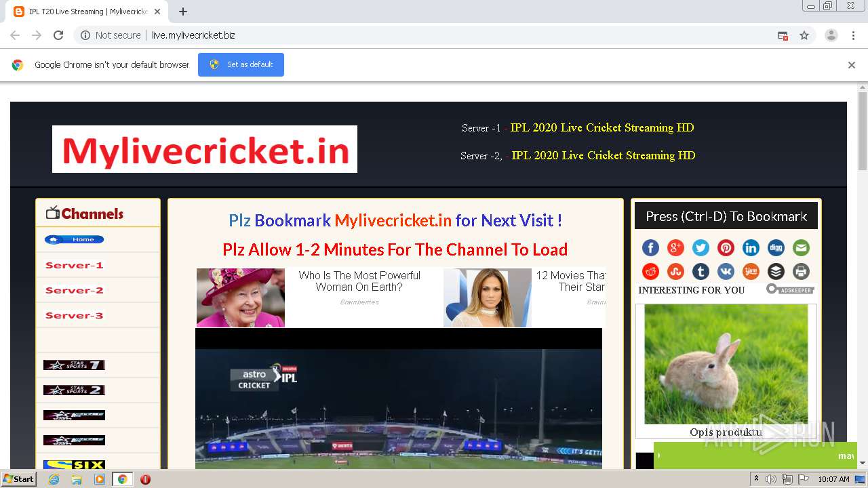Open rabbit Opis produktu ad
868x488 pixels.
coord(726,371)
